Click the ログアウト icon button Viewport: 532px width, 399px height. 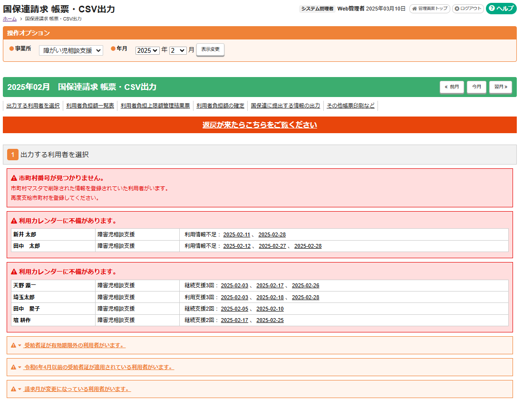[457, 9]
